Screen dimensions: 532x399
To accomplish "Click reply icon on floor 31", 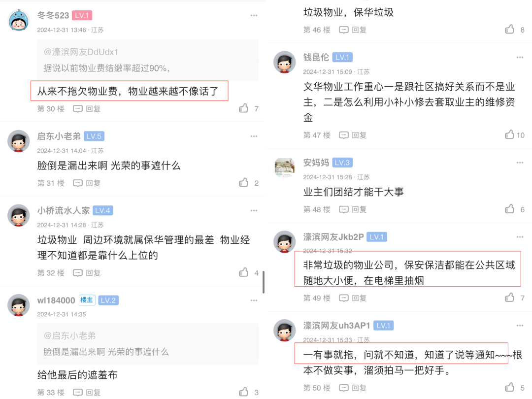I will click(x=78, y=183).
